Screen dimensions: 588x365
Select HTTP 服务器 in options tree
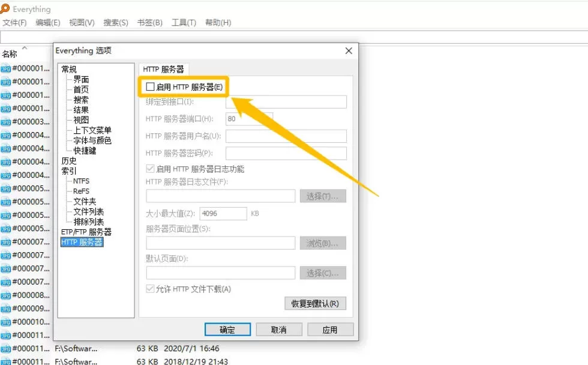point(82,243)
